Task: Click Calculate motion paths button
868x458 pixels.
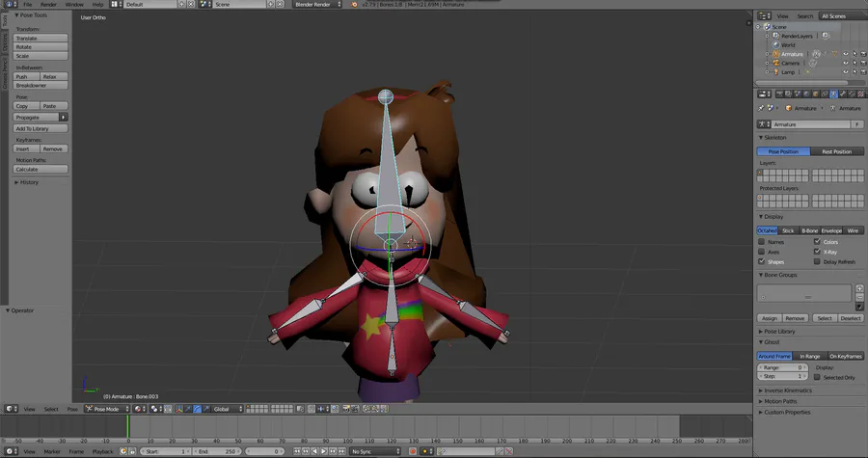Action: (41, 170)
